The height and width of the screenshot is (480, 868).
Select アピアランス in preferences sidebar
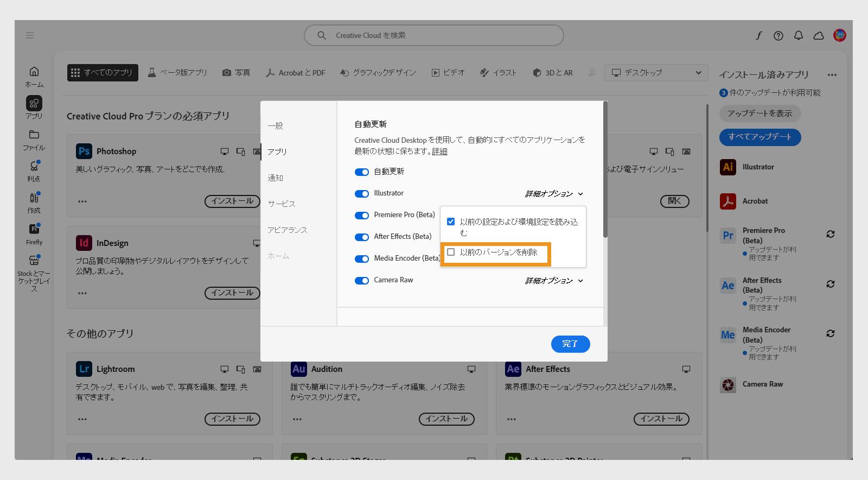(288, 230)
